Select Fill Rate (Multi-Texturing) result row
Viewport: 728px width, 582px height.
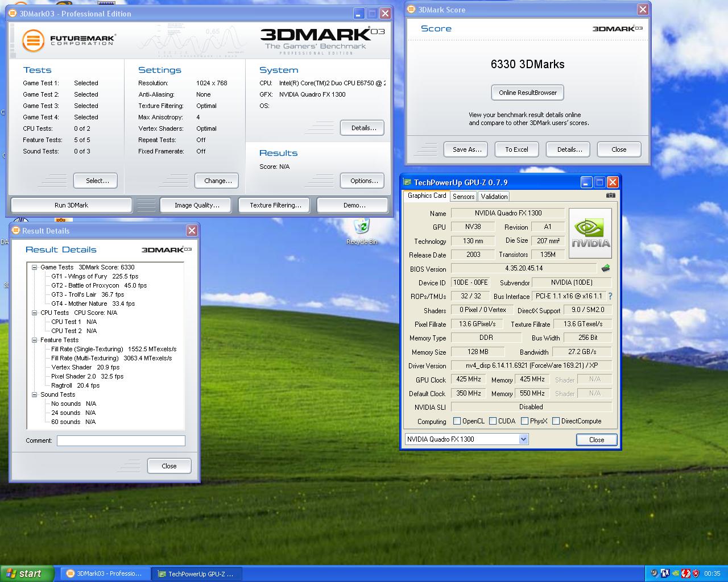coord(111,358)
